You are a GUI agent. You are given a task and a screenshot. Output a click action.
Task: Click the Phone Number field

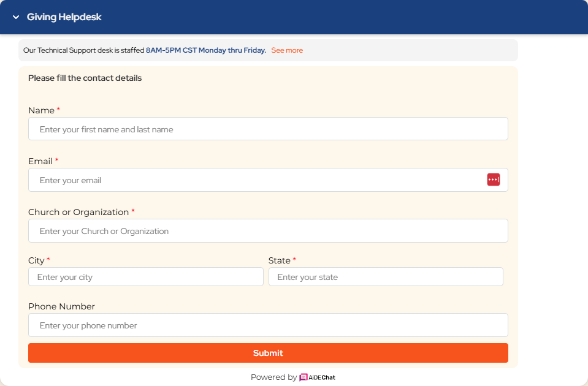pos(268,325)
